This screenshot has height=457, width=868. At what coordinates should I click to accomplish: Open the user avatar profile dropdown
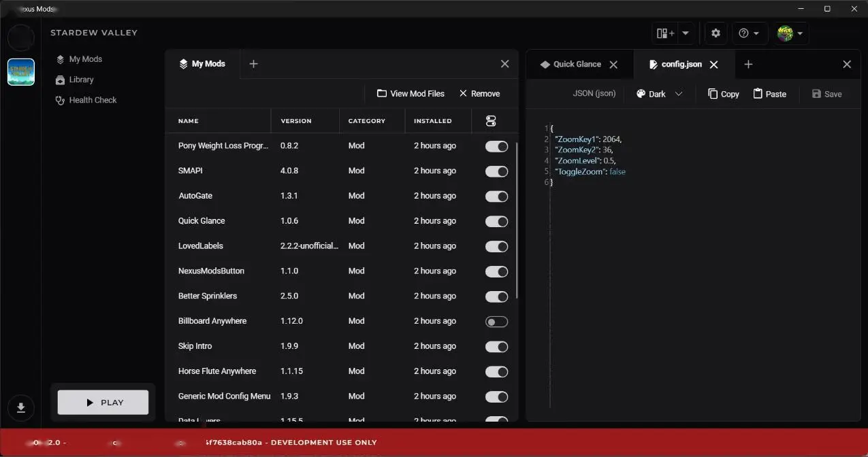pyautogui.click(x=790, y=33)
